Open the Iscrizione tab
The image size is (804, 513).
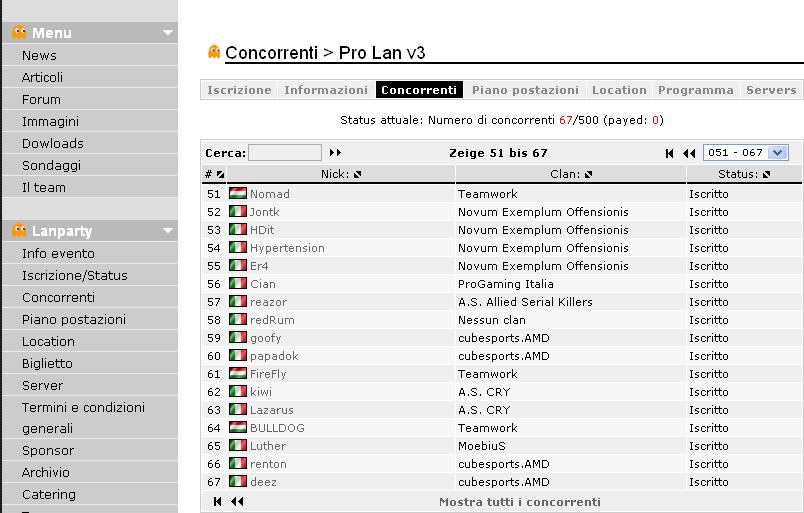(x=239, y=90)
